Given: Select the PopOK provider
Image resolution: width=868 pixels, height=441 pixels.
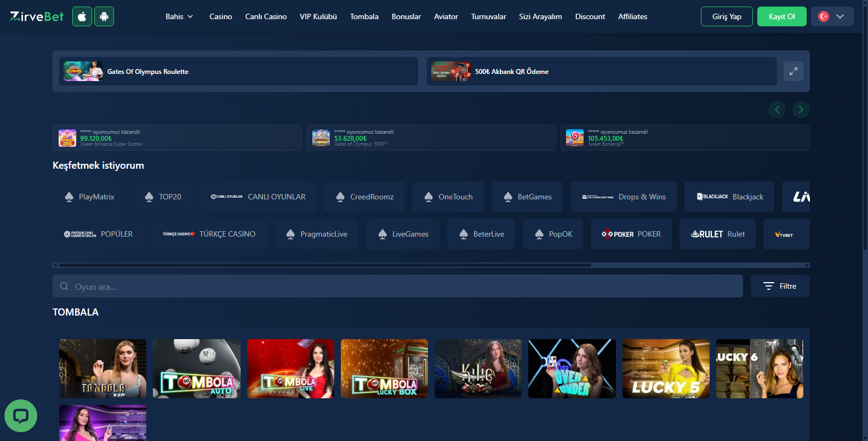Looking at the screenshot, I should (553, 234).
